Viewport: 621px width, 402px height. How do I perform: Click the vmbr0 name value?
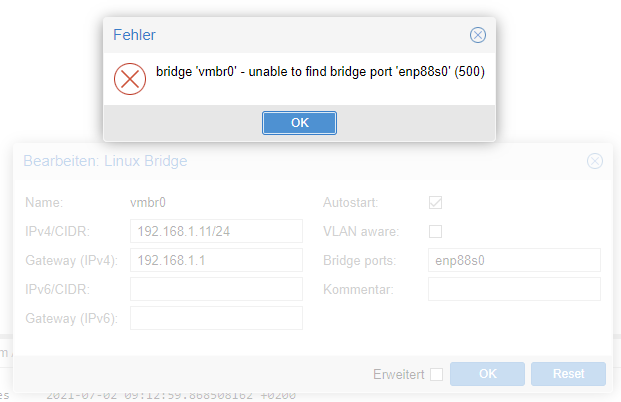(147, 203)
